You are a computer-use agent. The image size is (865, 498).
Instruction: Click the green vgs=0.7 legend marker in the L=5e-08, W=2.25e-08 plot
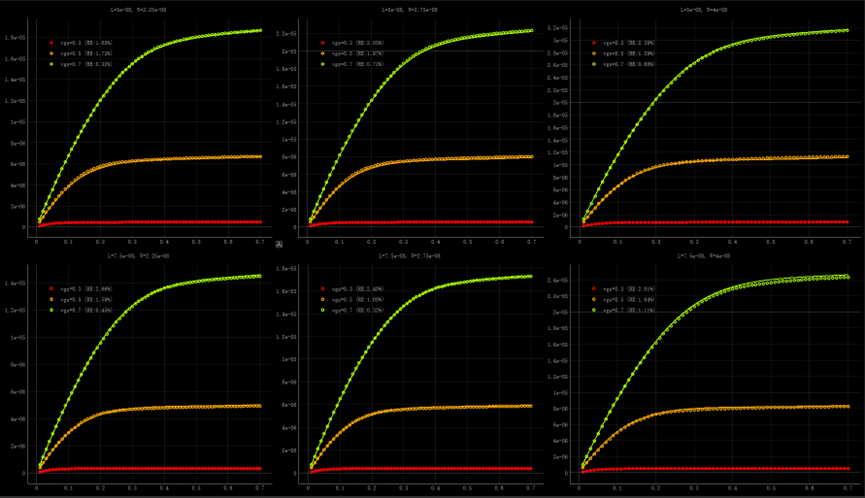tap(52, 63)
